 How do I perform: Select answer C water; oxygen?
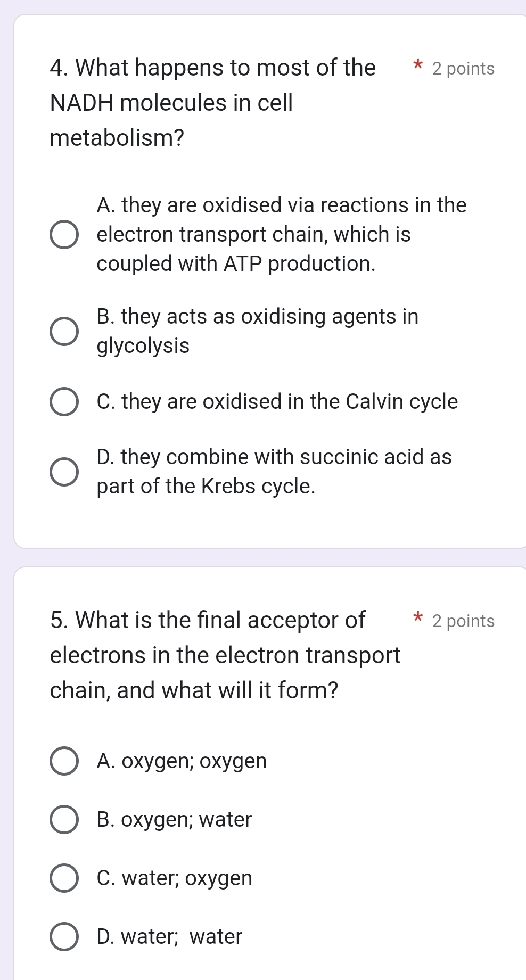pos(64,878)
